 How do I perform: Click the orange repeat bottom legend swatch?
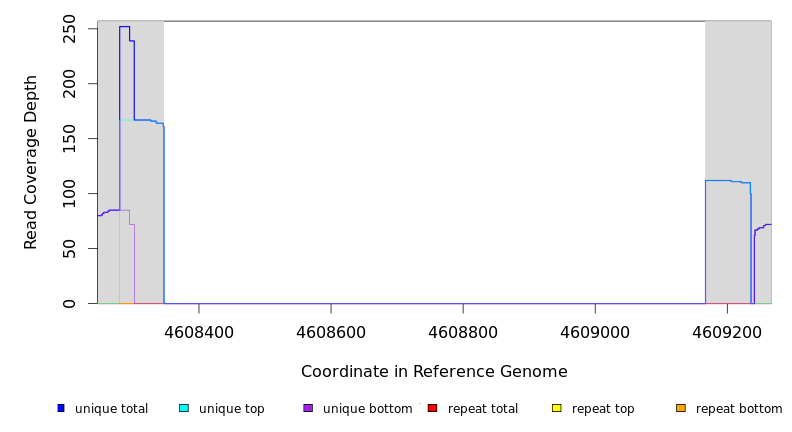pos(681,408)
